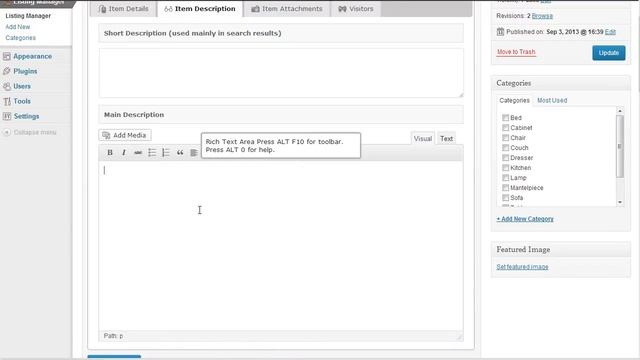The width and height of the screenshot is (640, 360).
Task: Open the Visitors tab
Action: (356, 9)
